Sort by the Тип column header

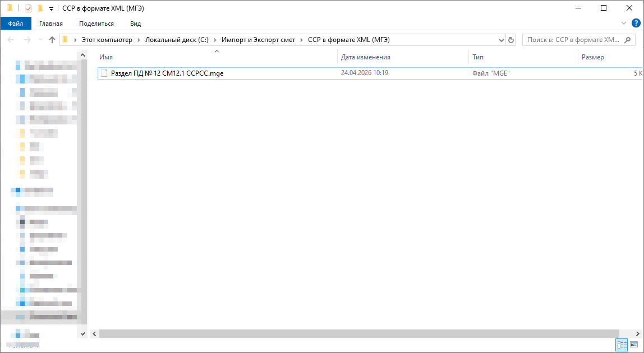coord(523,57)
